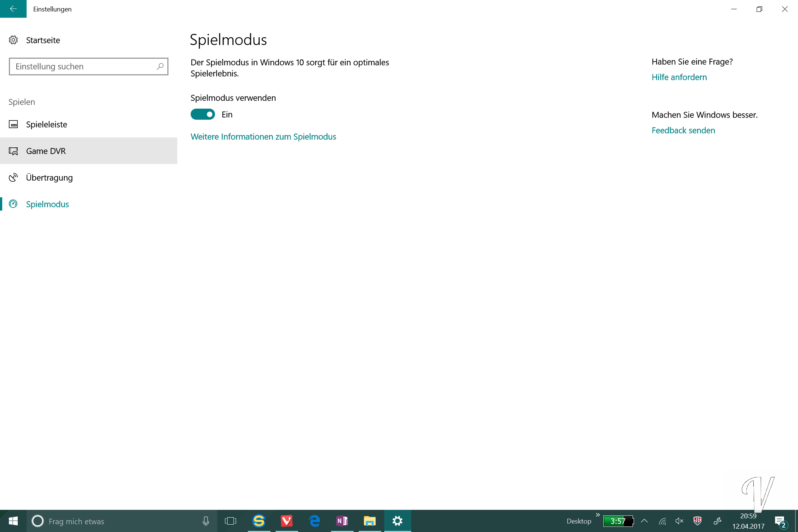Expand hidden system tray icons

click(x=644, y=521)
